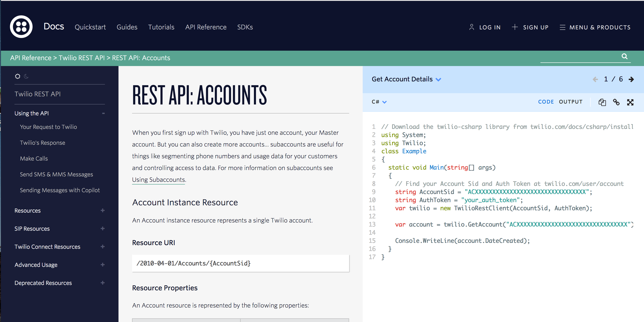The height and width of the screenshot is (322, 644).
Task: Click the Twilio logo icon
Action: 21,27
